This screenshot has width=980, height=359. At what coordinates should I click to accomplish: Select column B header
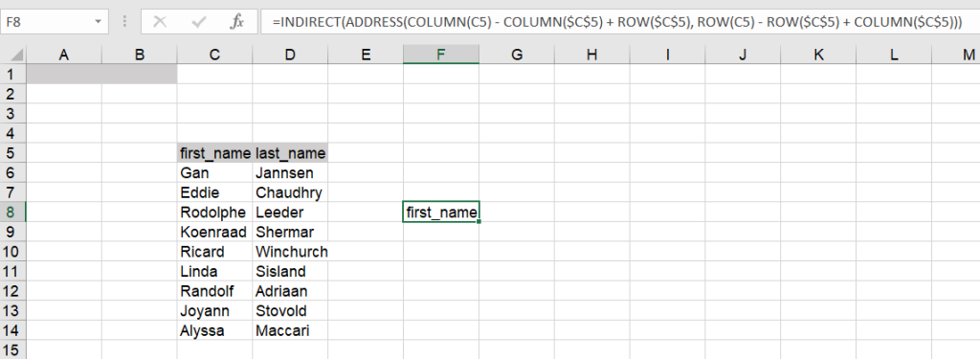(140, 55)
